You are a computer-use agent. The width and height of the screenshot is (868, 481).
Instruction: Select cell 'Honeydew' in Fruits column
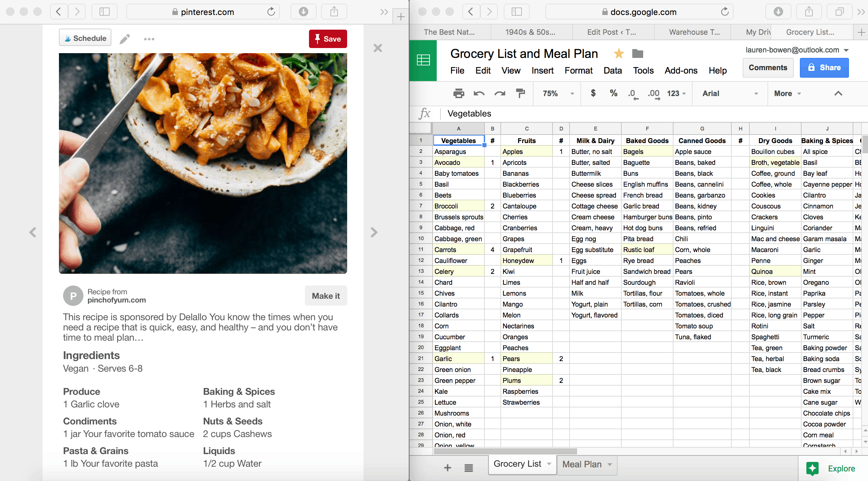pos(527,261)
